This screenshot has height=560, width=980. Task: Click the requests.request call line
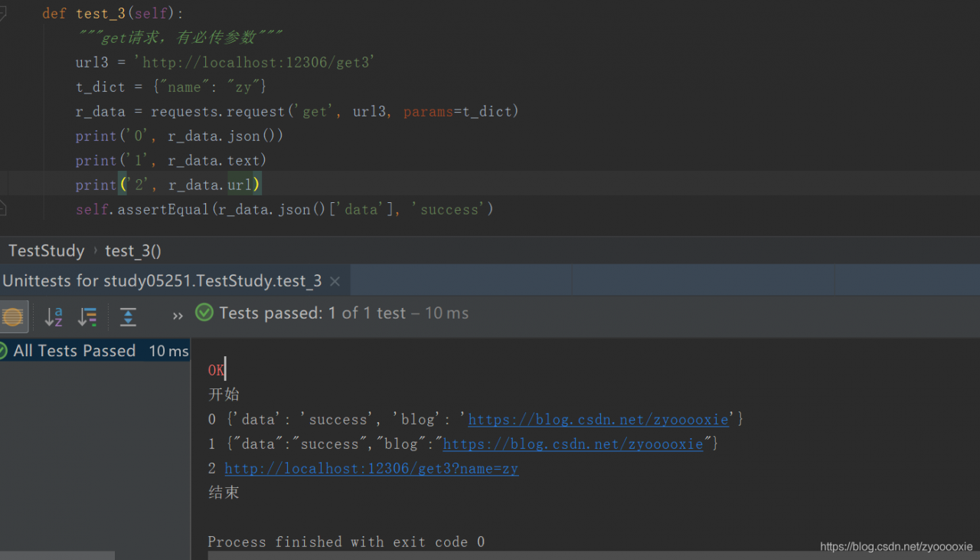297,111
